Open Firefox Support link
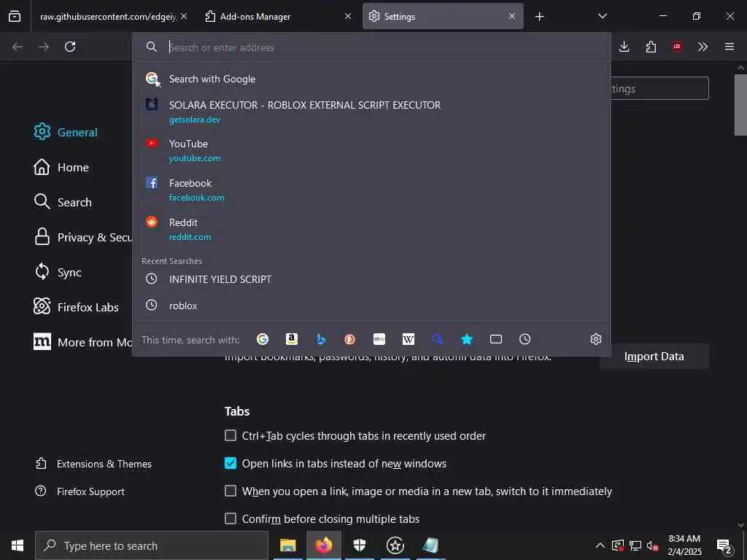Viewport: 747px width, 560px height. coord(80,491)
